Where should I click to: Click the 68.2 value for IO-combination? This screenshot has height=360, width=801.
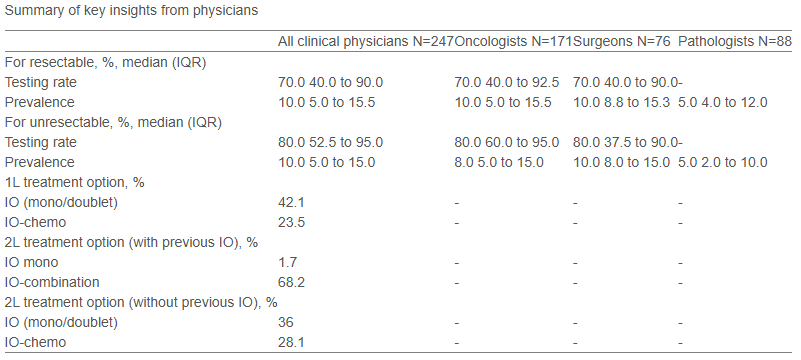click(291, 282)
